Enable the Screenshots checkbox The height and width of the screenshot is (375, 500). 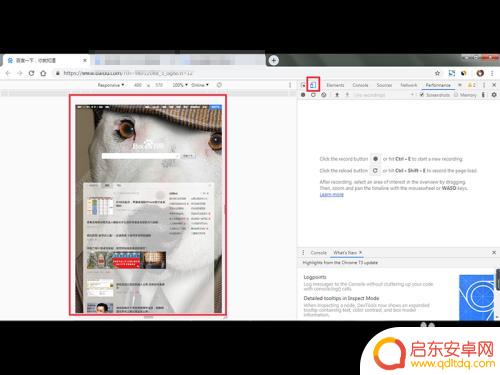point(422,95)
